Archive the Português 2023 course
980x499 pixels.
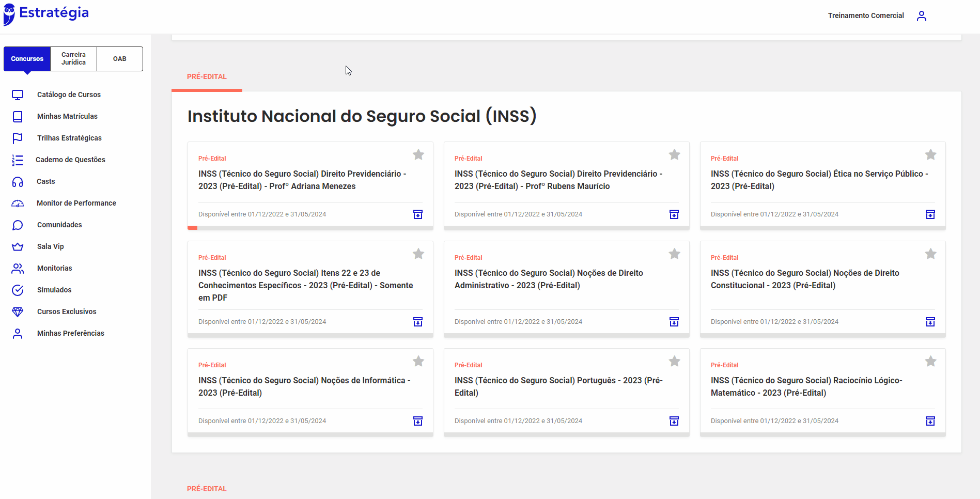click(674, 421)
